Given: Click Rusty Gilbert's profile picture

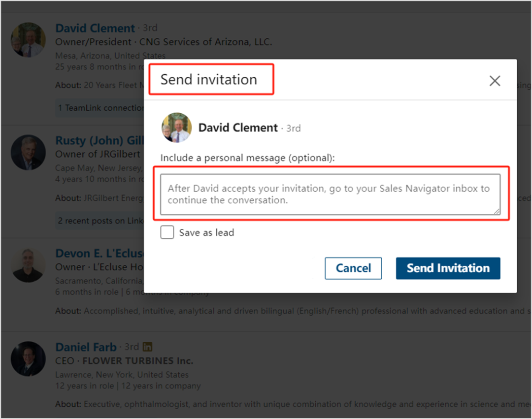Looking at the screenshot, I should click(x=29, y=153).
